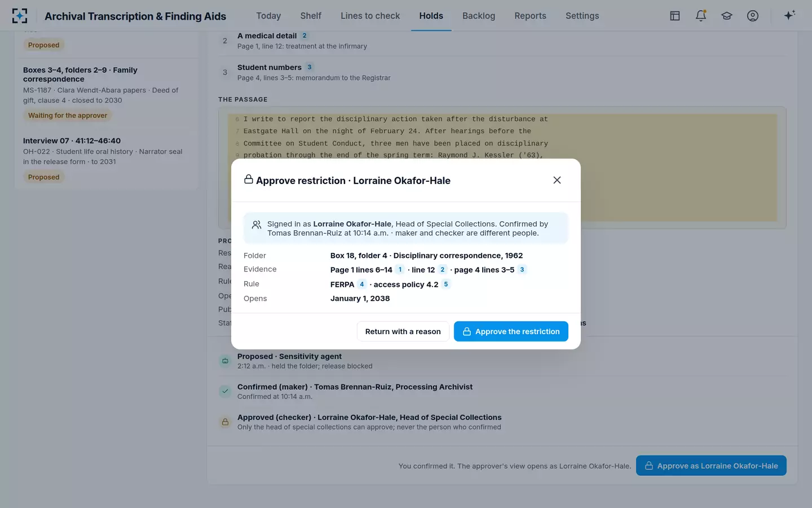This screenshot has width=812, height=508.
Task: Click evidence badge 3 beside page 4 lines 3–5
Action: pyautogui.click(x=522, y=270)
